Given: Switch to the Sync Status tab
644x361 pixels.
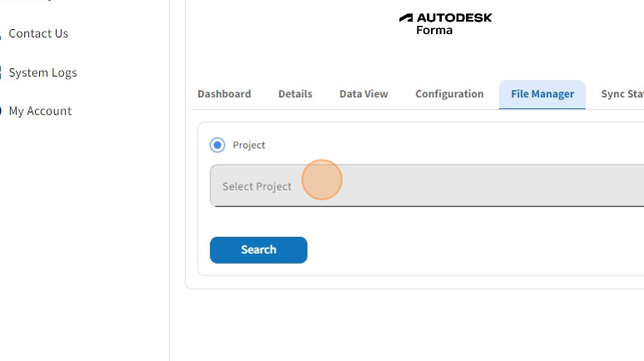Looking at the screenshot, I should [622, 94].
